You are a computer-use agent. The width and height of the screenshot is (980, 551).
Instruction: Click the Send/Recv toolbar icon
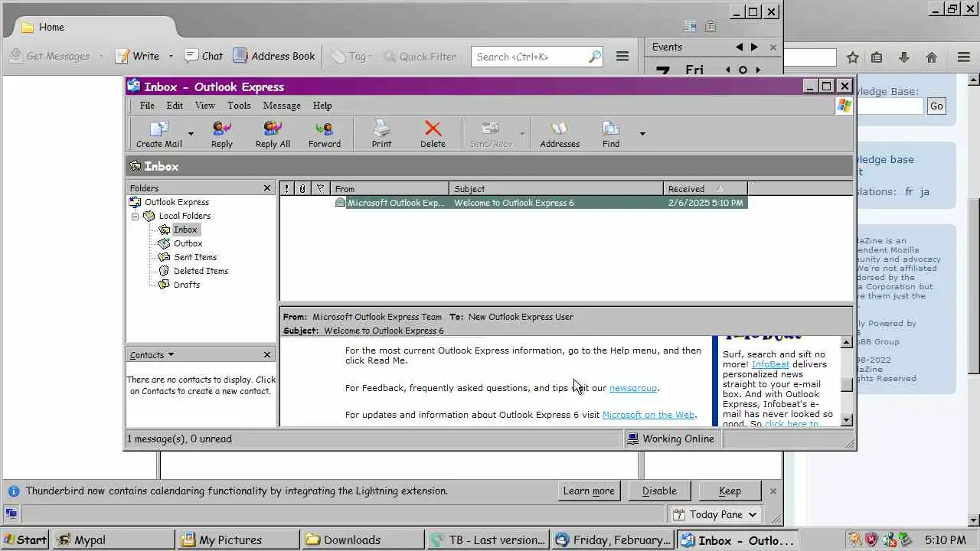coord(491,134)
